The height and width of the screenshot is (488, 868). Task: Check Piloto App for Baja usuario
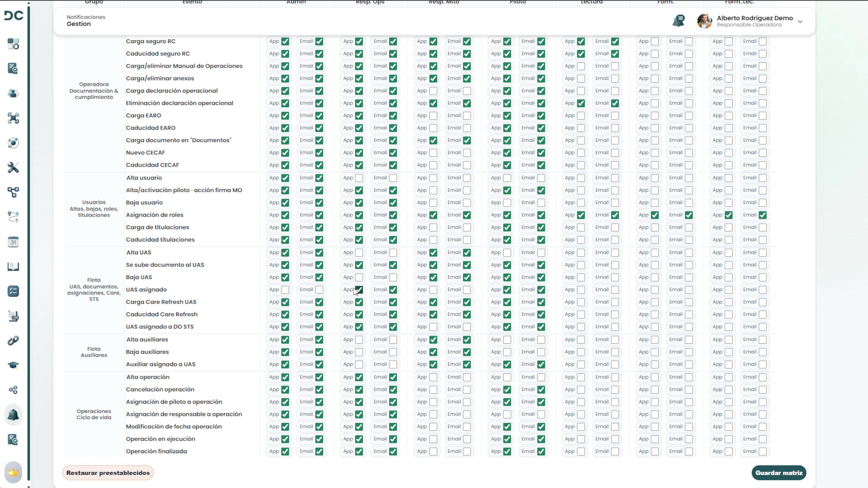point(507,203)
